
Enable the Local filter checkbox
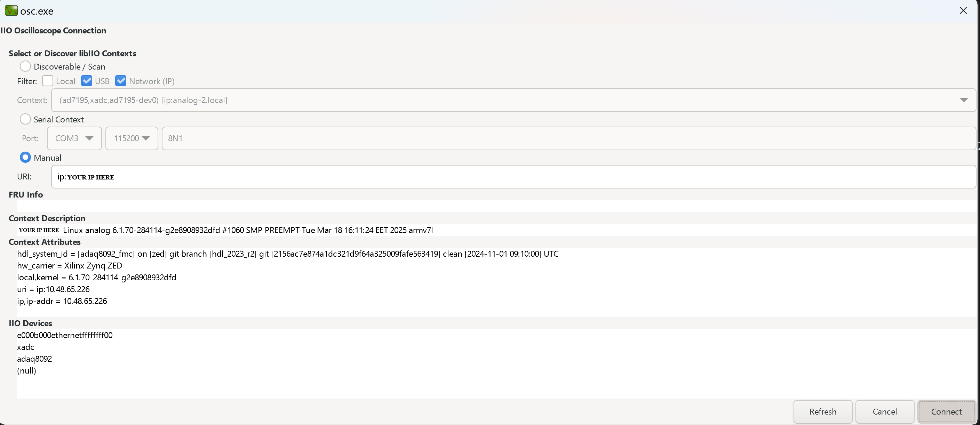48,81
